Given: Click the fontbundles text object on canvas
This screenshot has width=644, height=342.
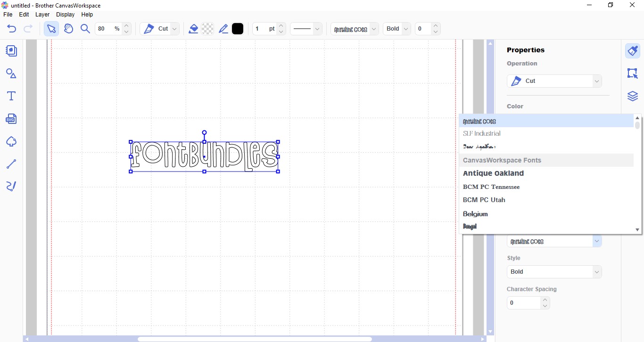Looking at the screenshot, I should click(x=204, y=156).
